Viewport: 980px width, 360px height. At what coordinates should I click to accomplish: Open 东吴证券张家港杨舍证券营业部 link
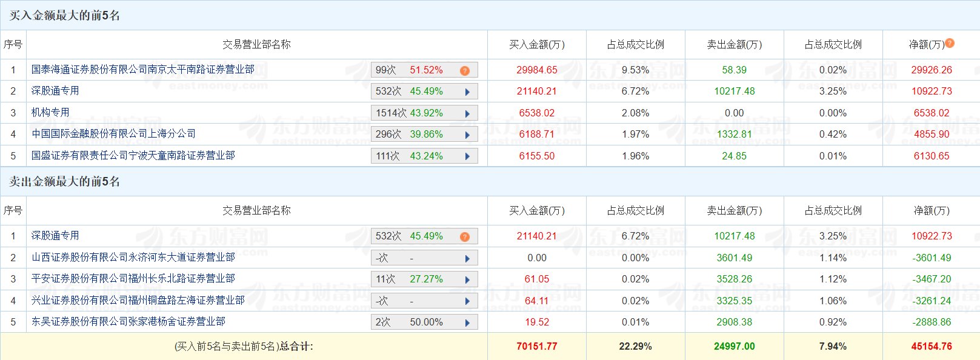128,322
